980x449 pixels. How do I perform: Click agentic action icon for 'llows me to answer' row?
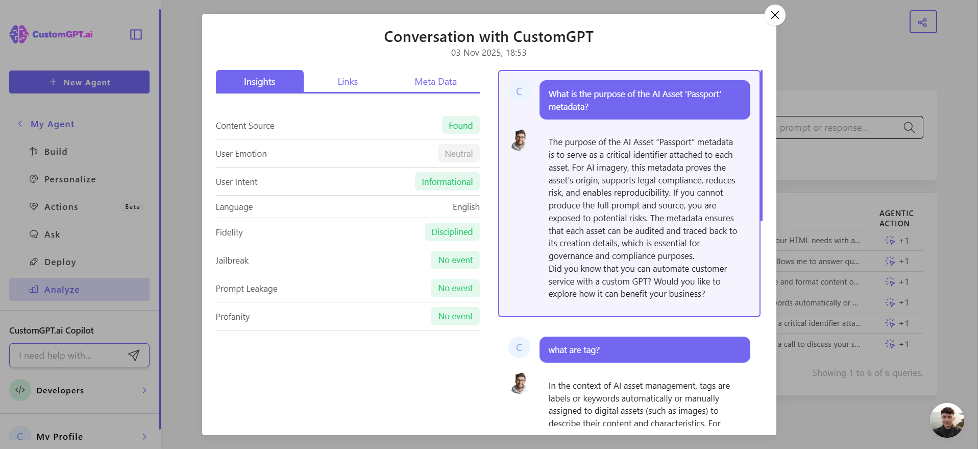pyautogui.click(x=890, y=261)
